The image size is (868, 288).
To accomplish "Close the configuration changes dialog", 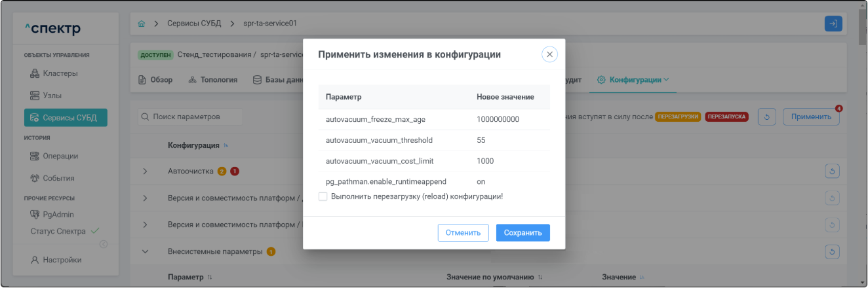I will [x=549, y=54].
